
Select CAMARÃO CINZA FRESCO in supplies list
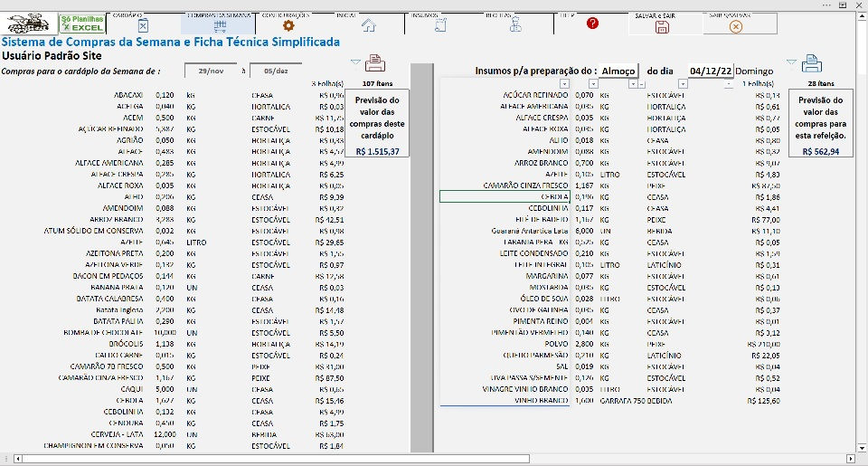click(525, 185)
